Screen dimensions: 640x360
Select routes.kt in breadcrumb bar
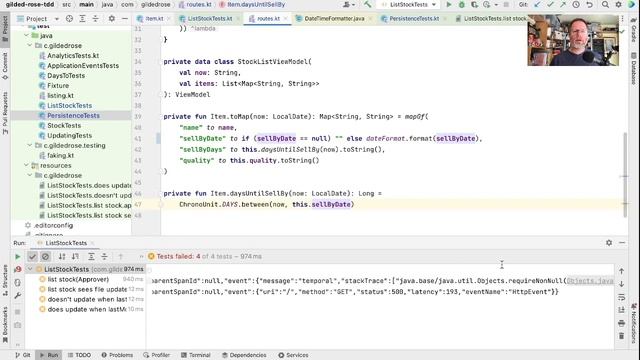click(195, 4)
